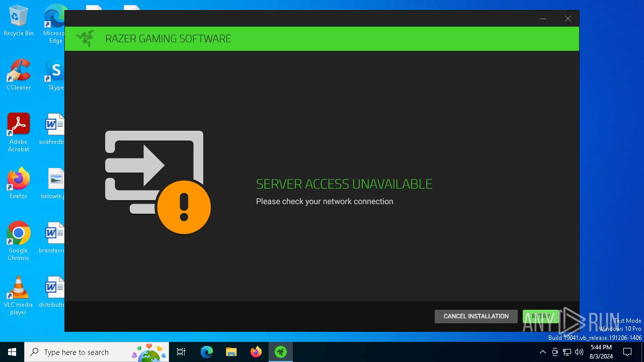Select the Skype desktop shortcut
The height and width of the screenshot is (362, 644).
click(54, 75)
